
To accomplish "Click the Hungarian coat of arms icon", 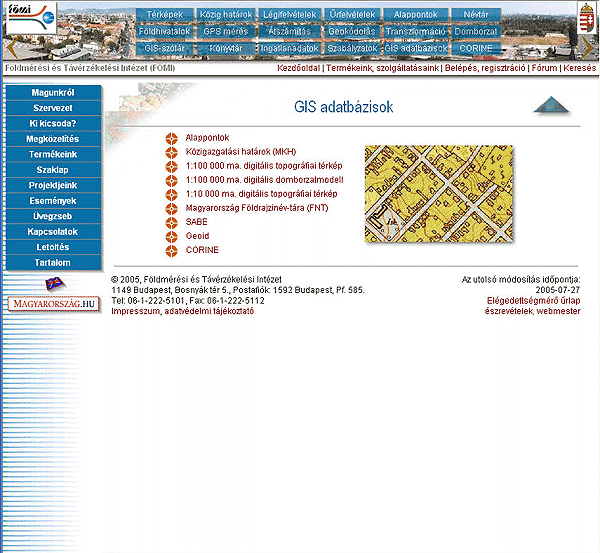I will point(587,19).
